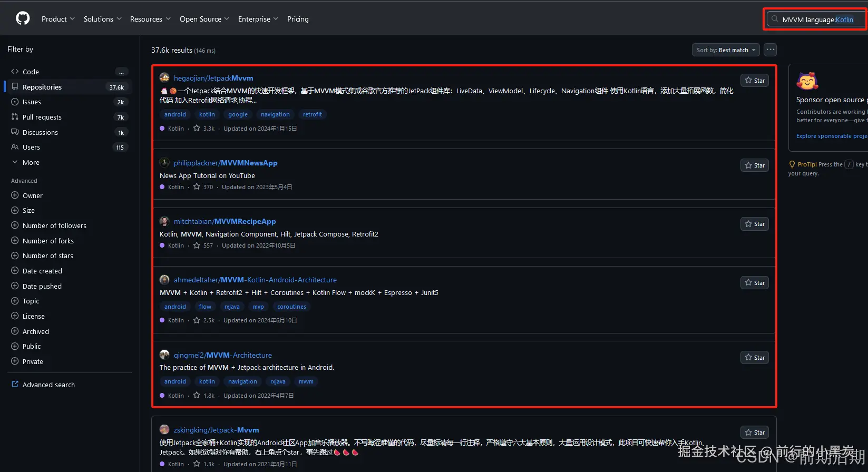View the 3.3k stargazers of JetpackMvvm
Screen dimensions: 868x472
coord(204,129)
